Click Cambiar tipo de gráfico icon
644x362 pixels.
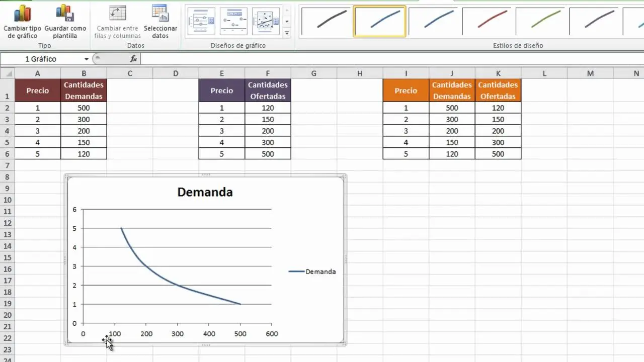click(x=23, y=14)
